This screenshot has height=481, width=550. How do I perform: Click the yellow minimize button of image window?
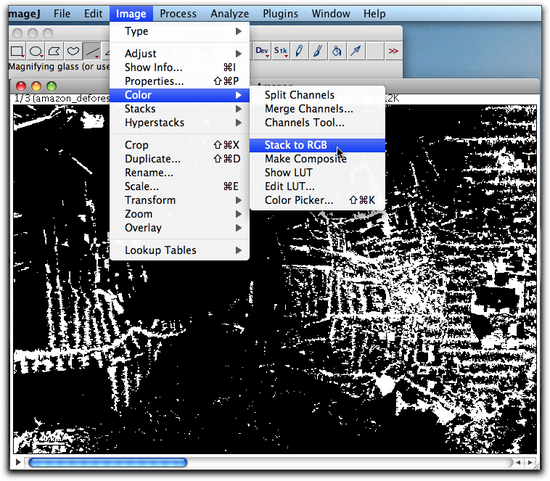coord(36,86)
